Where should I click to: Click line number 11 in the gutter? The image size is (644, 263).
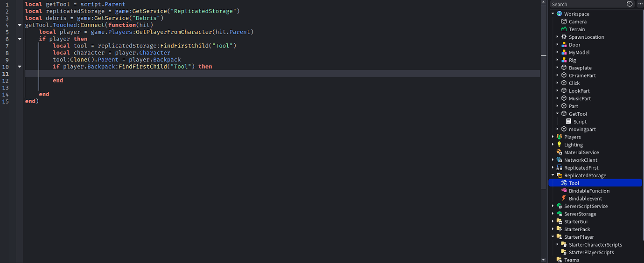click(x=6, y=74)
